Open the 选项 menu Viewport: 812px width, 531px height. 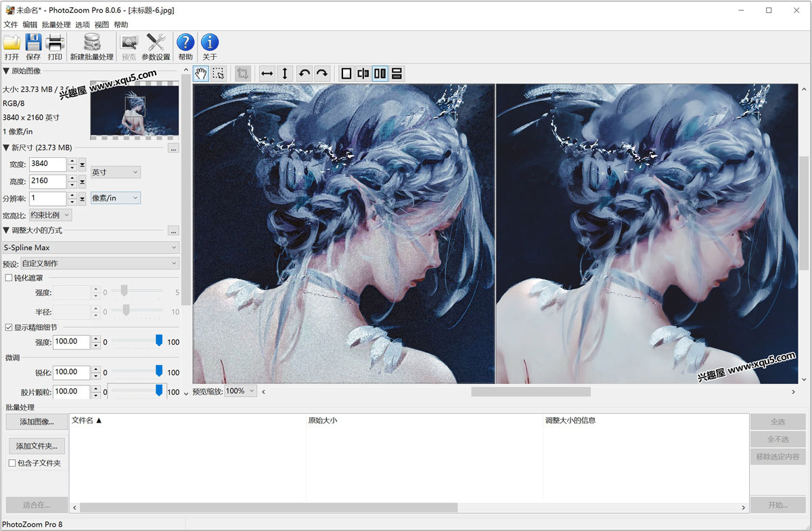[83, 24]
